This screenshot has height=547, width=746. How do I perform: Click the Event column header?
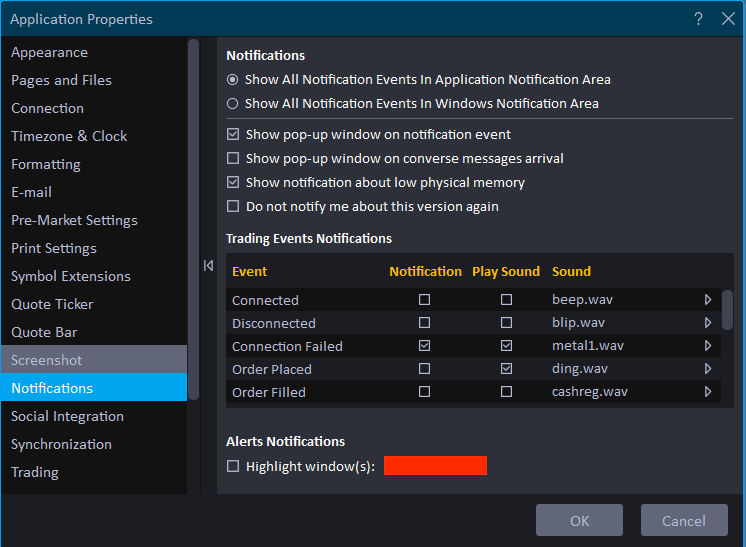(x=249, y=272)
